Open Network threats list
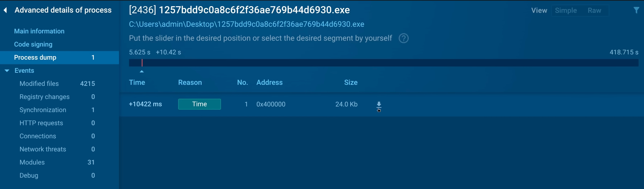The width and height of the screenshot is (644, 189). pos(43,149)
